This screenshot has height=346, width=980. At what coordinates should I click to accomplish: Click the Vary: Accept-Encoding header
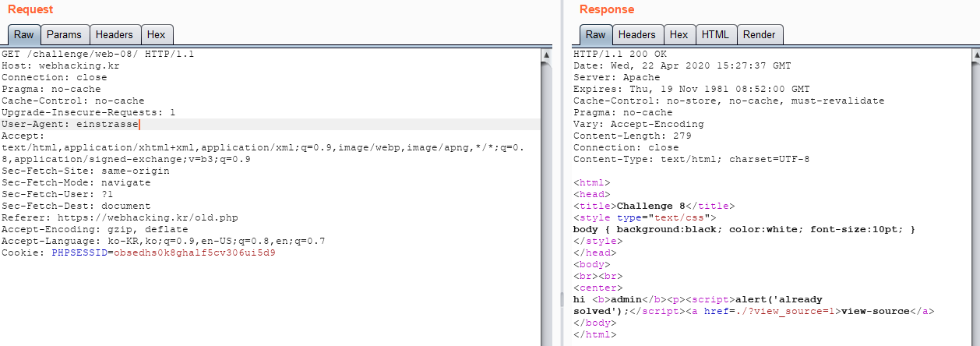[639, 124]
